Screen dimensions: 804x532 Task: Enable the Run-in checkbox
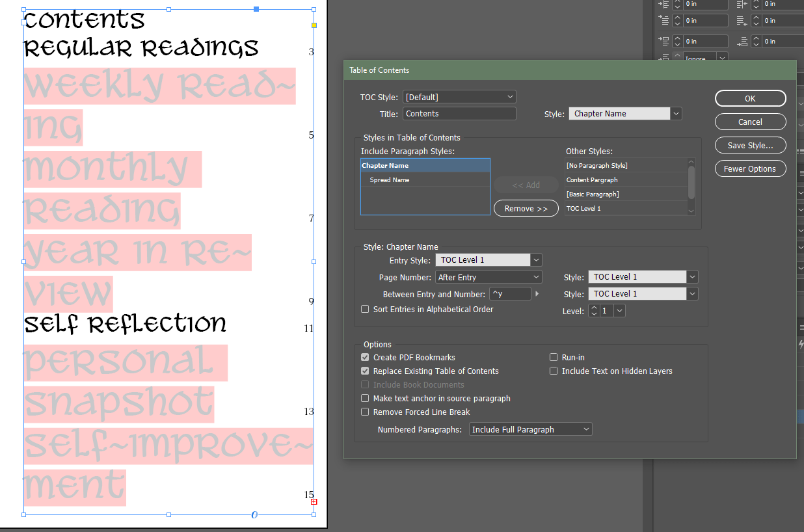click(553, 357)
